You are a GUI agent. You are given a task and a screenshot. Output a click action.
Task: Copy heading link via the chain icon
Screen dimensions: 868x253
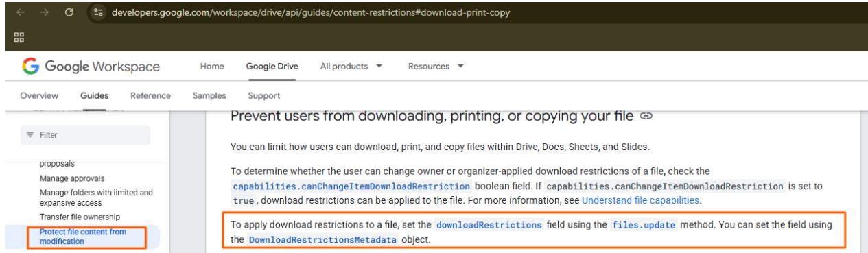pyautogui.click(x=646, y=116)
